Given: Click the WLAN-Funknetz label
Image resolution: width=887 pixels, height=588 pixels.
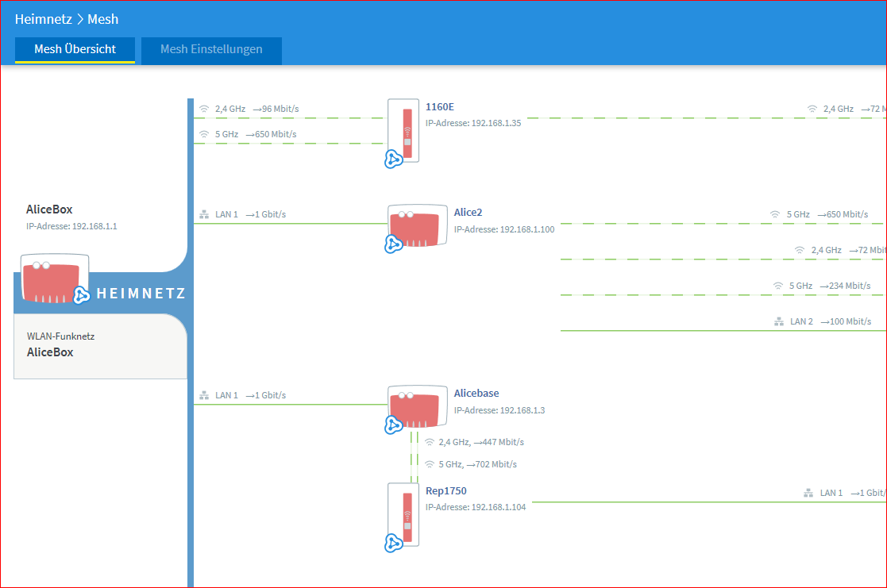Looking at the screenshot, I should 60,336.
